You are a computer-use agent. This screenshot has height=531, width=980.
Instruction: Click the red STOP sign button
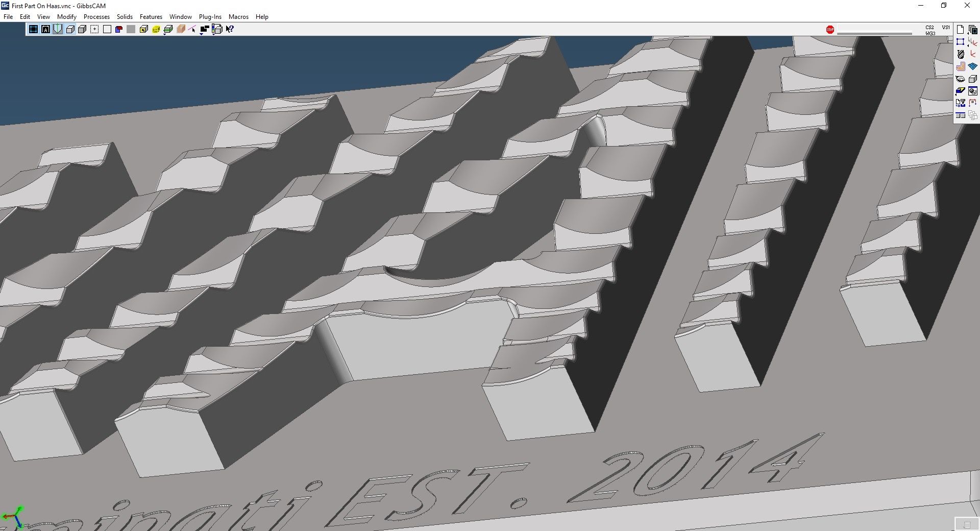click(830, 30)
